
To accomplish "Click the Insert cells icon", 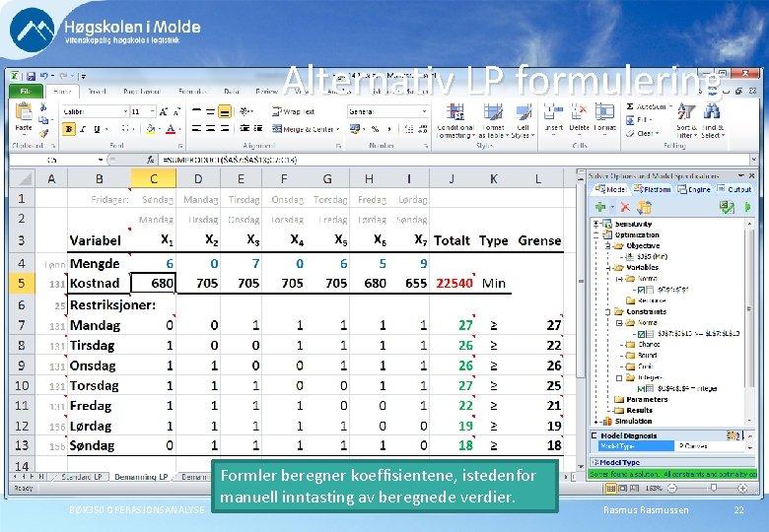I will (553, 112).
